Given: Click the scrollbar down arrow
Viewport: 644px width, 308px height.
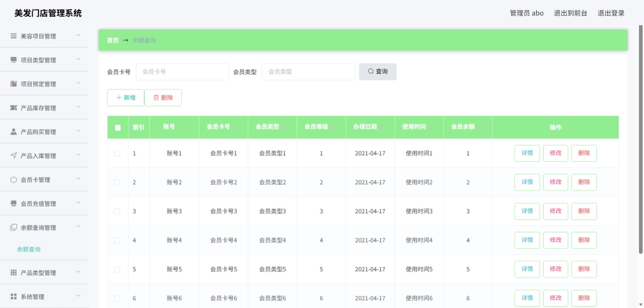Looking at the screenshot, I should click(x=641, y=304).
